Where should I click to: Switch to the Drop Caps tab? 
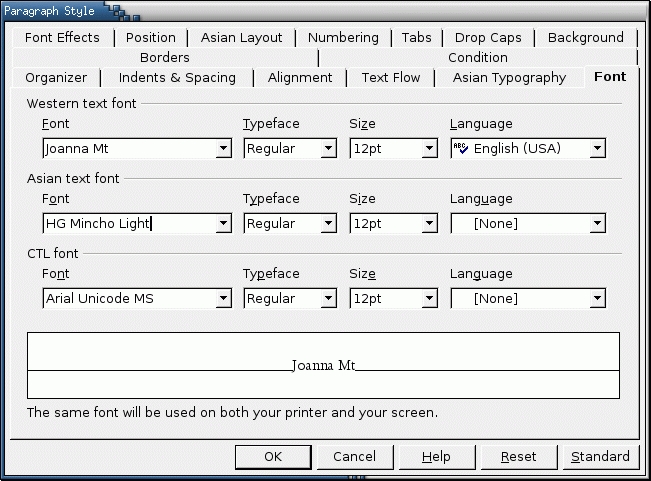488,38
